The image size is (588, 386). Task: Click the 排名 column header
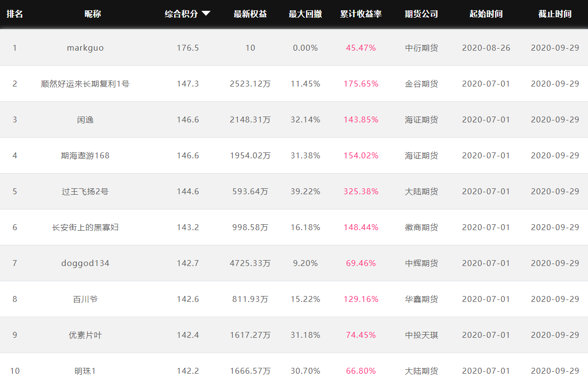pos(15,14)
